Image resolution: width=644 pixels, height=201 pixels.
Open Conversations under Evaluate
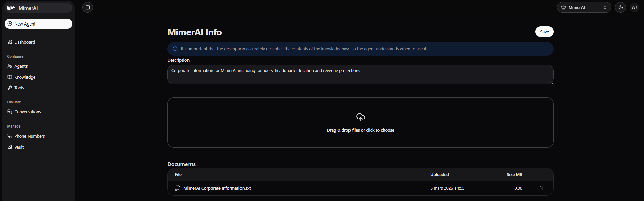tap(27, 112)
